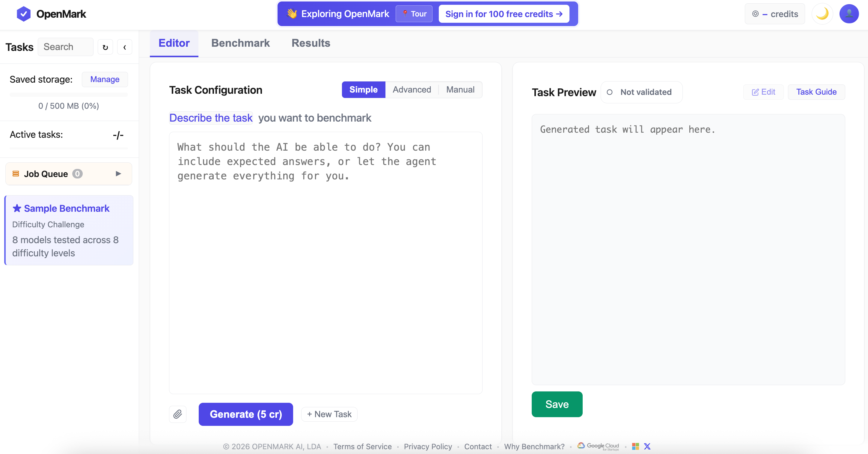Click the paperclip attachment icon

177,414
